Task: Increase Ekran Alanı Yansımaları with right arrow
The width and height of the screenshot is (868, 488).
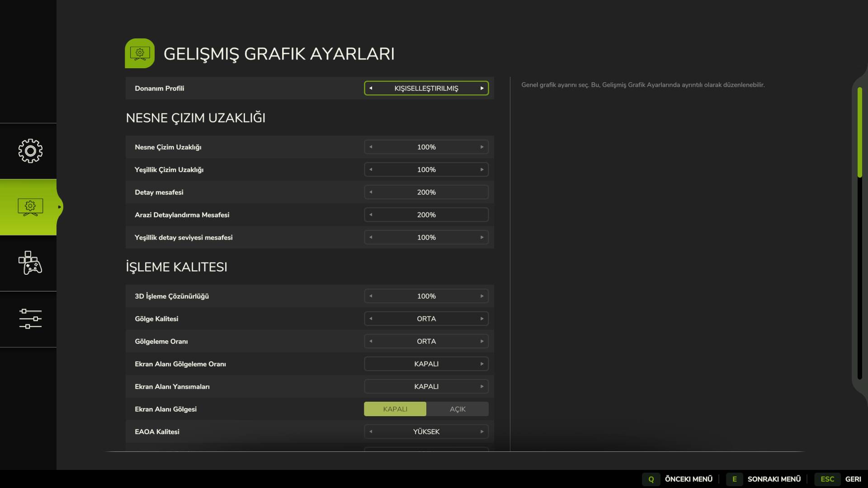Action: coord(482,386)
